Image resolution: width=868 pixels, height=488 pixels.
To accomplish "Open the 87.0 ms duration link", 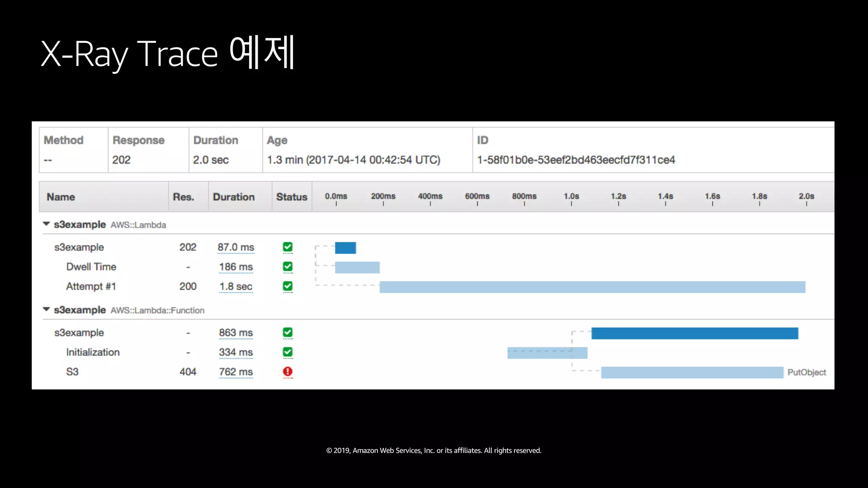I will (x=236, y=247).
